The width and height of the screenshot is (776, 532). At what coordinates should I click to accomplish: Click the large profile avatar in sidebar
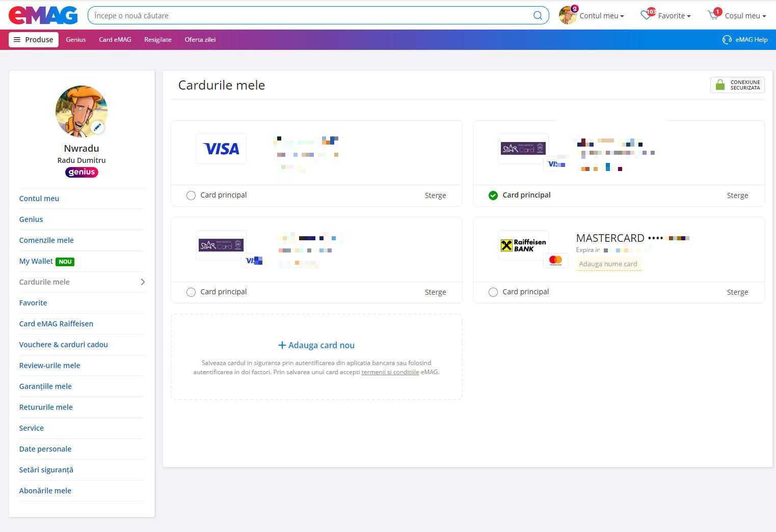(x=82, y=111)
